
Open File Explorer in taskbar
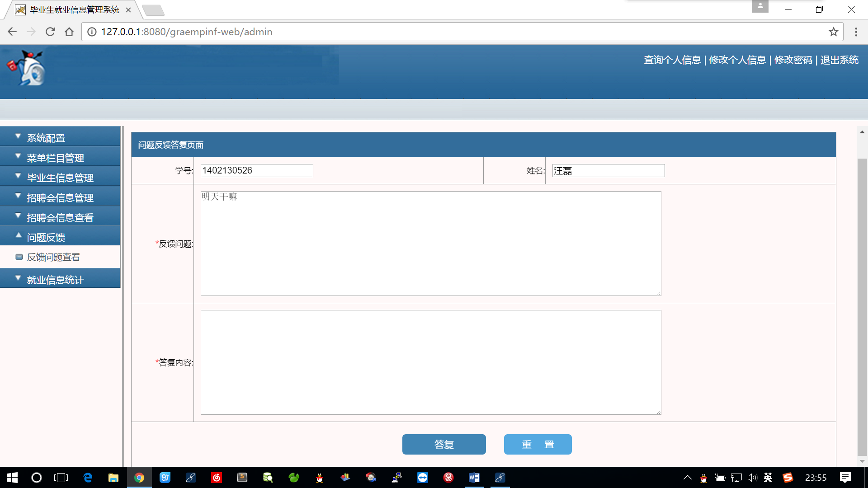[113, 478]
